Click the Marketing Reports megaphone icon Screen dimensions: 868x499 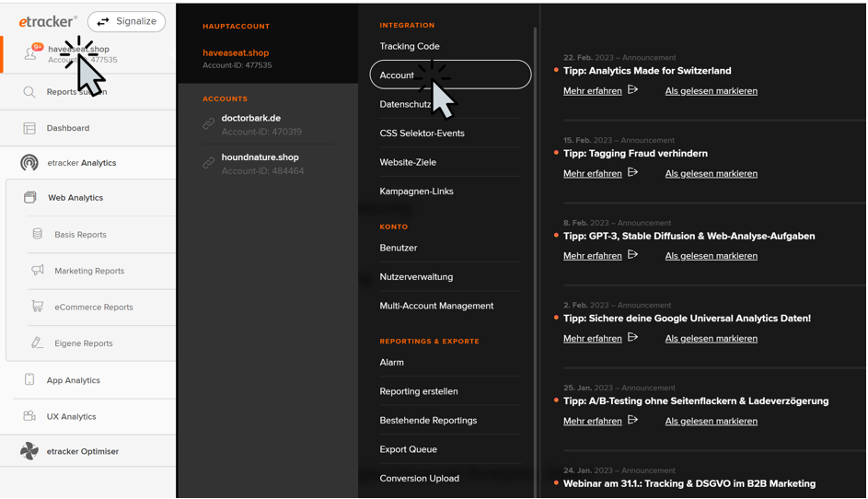click(x=38, y=271)
